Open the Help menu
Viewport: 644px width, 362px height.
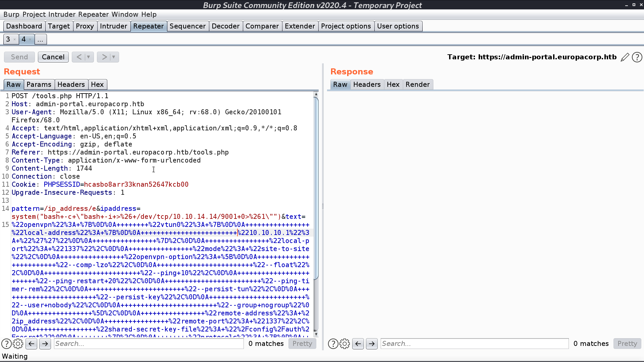[149, 14]
